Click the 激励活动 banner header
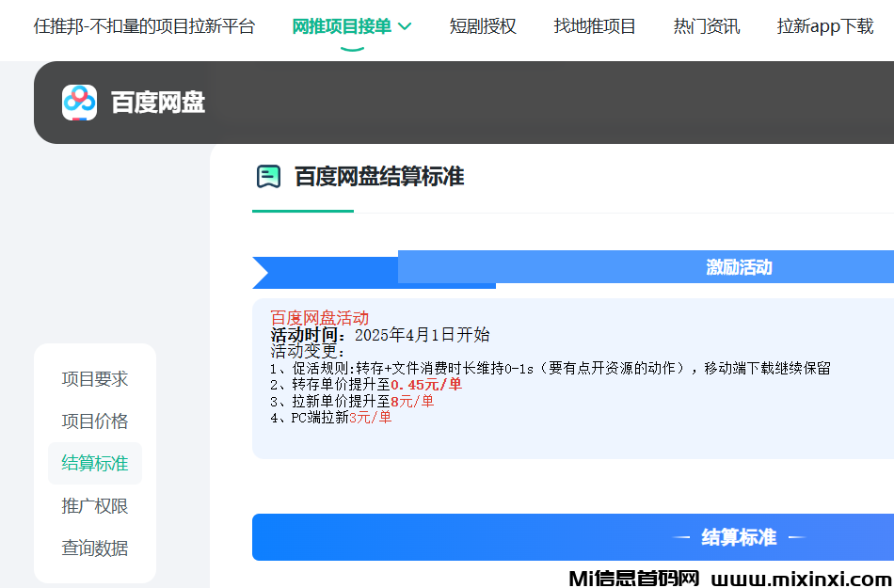The width and height of the screenshot is (894, 588). (x=739, y=267)
